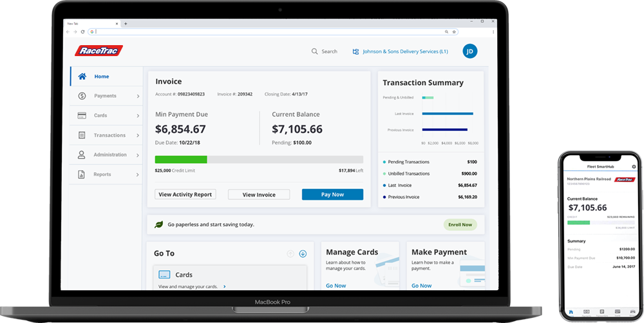This screenshot has height=323, width=644.
Task: Open the settings gear on phone app
Action: click(634, 167)
